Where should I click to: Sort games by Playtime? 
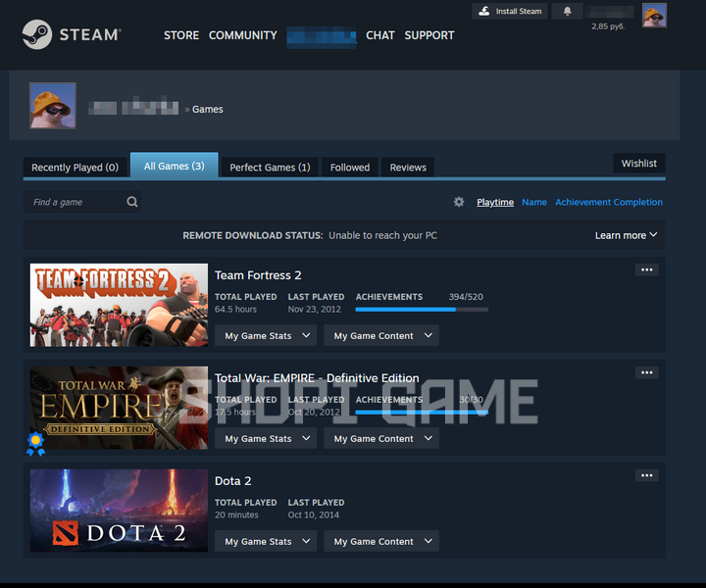tap(495, 203)
